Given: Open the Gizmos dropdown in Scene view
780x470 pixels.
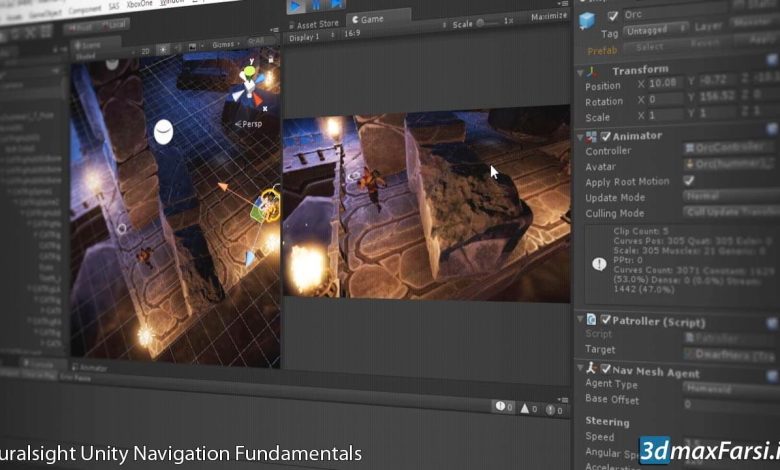Looking at the screenshot, I should click(225, 44).
